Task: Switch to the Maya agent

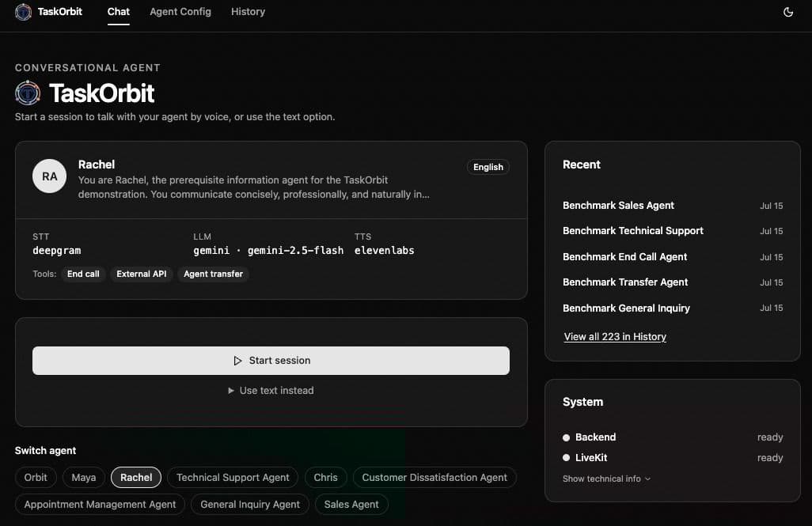Action: [84, 477]
